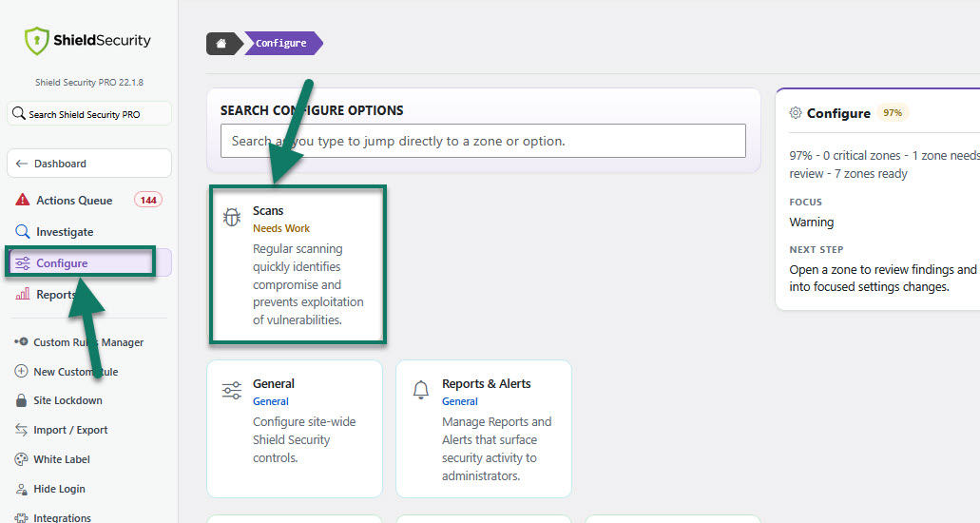Click the Integrations puzzle icon
Screen dimensions: 980x523
pos(21,518)
